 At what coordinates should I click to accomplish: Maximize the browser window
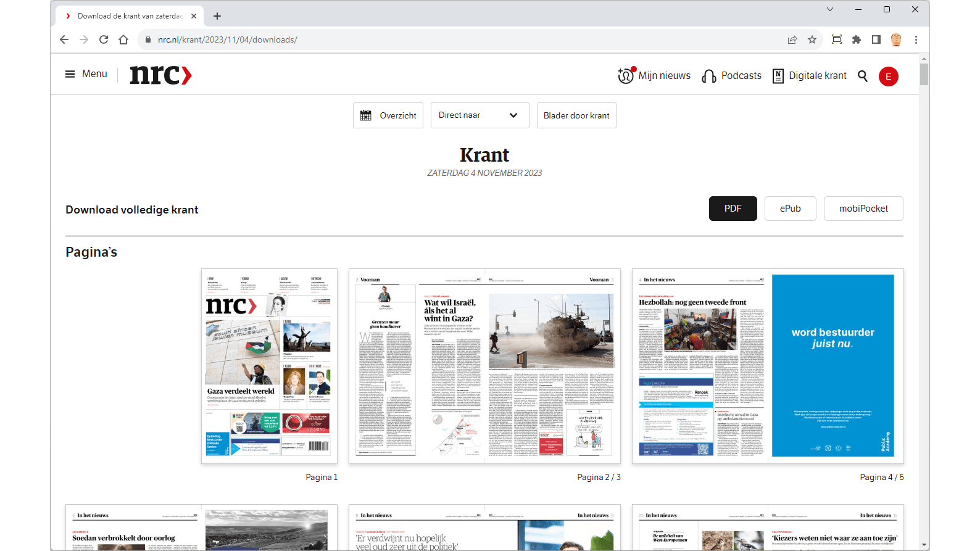887,9
